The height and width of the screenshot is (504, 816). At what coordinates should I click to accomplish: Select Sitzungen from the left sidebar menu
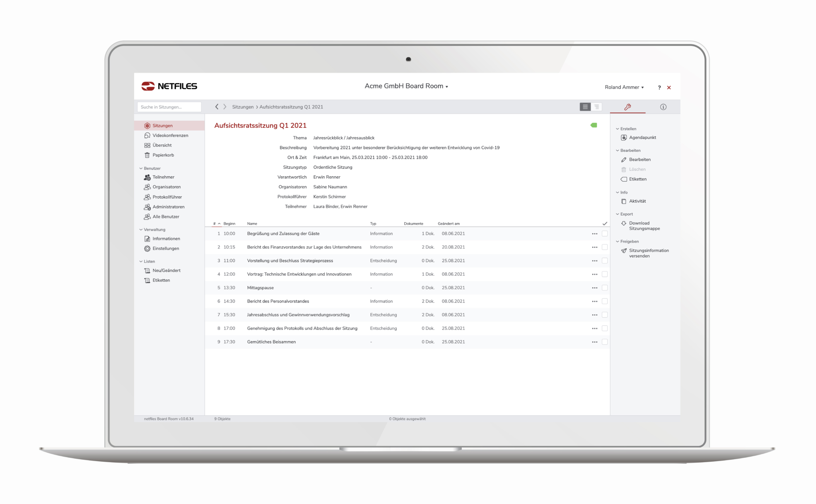(x=163, y=125)
